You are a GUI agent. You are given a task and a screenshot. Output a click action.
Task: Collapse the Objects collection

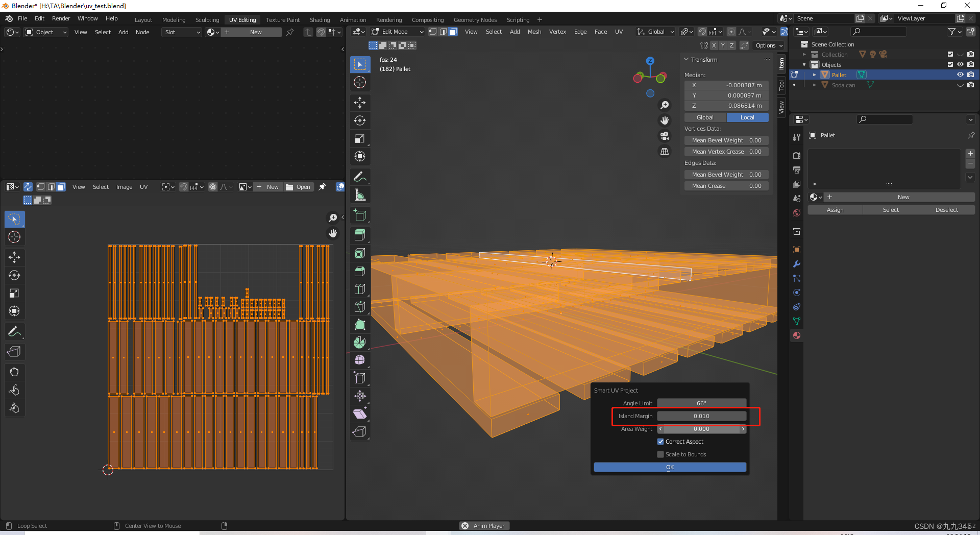804,65
